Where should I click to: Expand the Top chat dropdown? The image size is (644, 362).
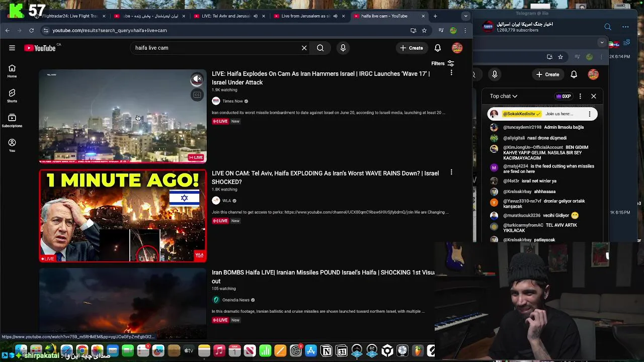504,96
